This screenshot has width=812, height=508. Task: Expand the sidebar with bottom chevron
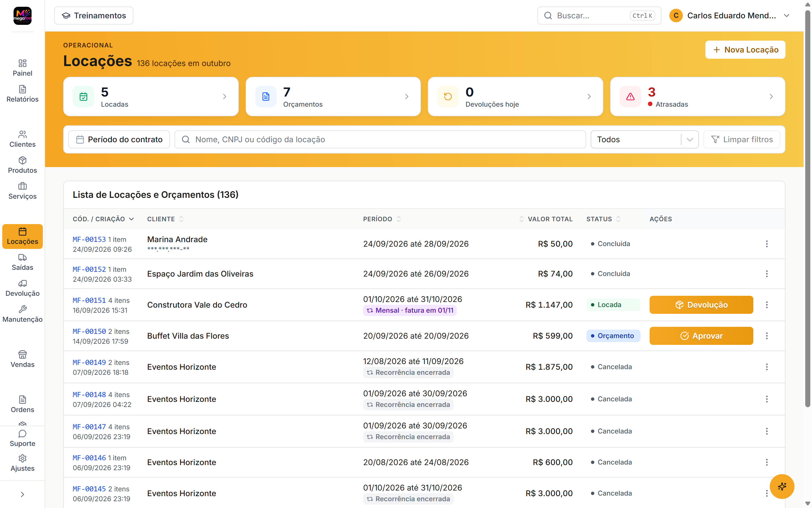coord(23,494)
